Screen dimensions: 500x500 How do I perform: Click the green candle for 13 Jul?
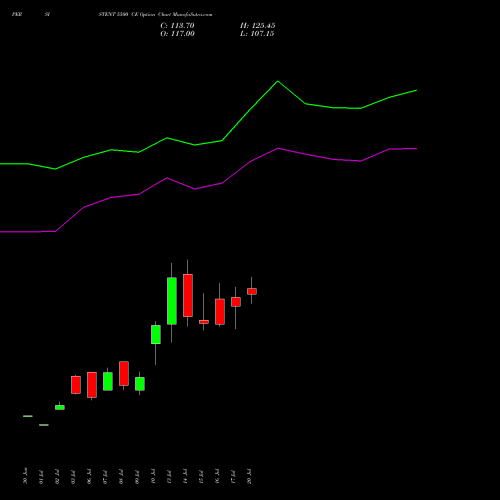pyautogui.click(x=172, y=301)
